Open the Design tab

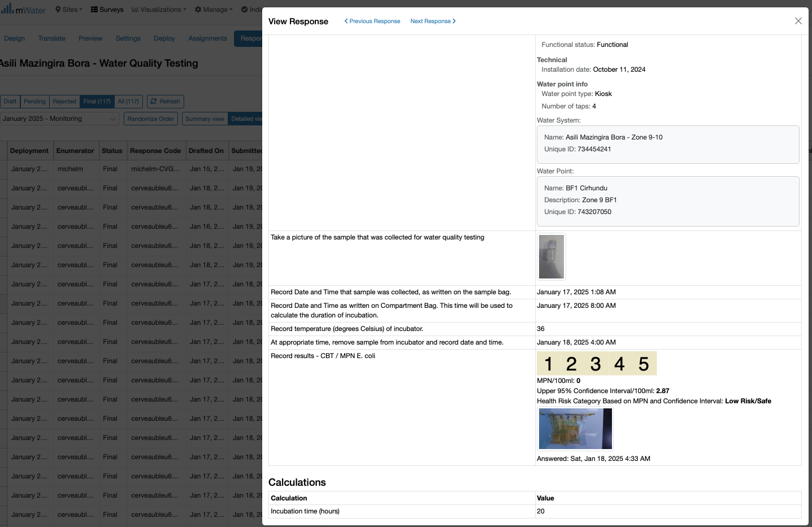(15, 38)
